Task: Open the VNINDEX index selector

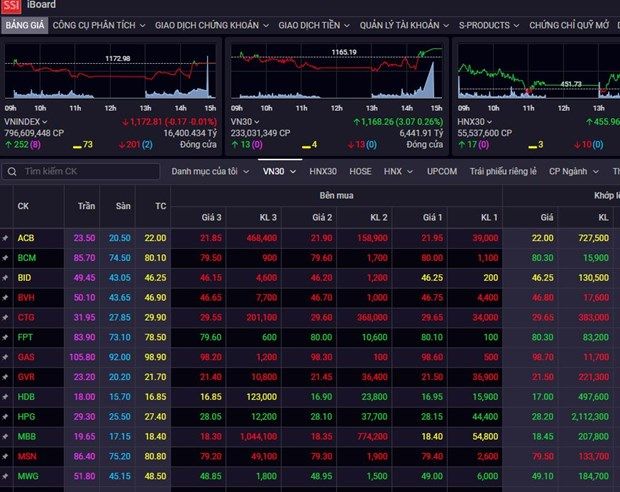Action: 26,122
